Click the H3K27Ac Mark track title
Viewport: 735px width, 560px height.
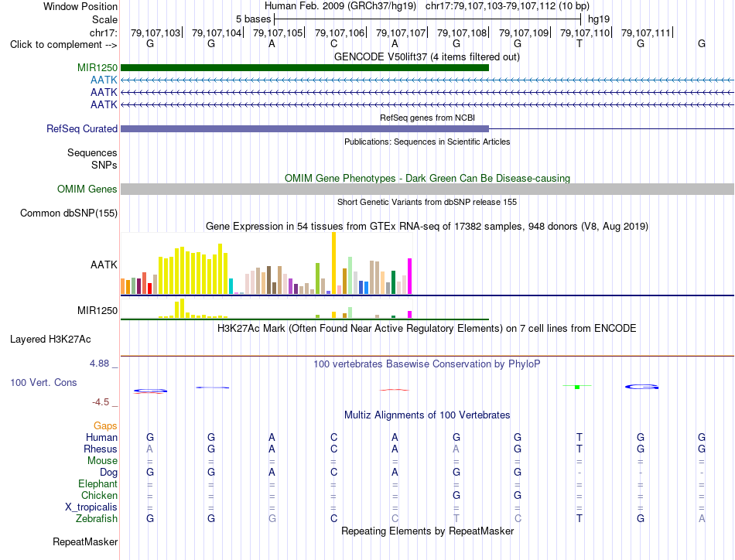427,328
